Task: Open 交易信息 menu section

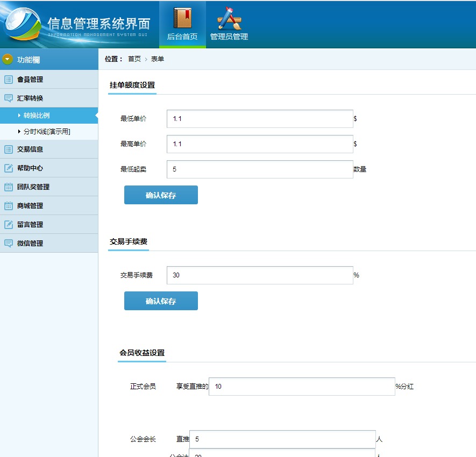Action: 49,149
